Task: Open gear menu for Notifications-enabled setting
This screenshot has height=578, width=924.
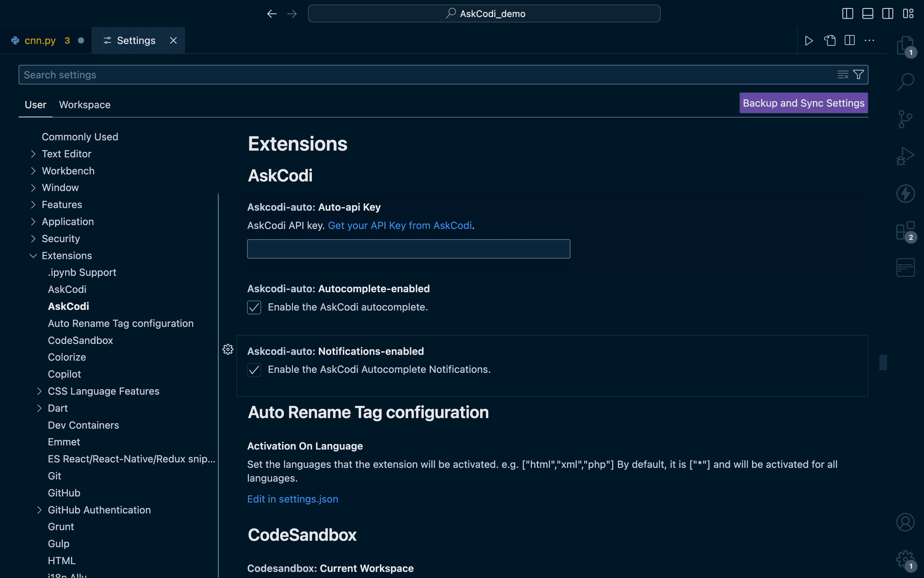Action: pyautogui.click(x=228, y=349)
